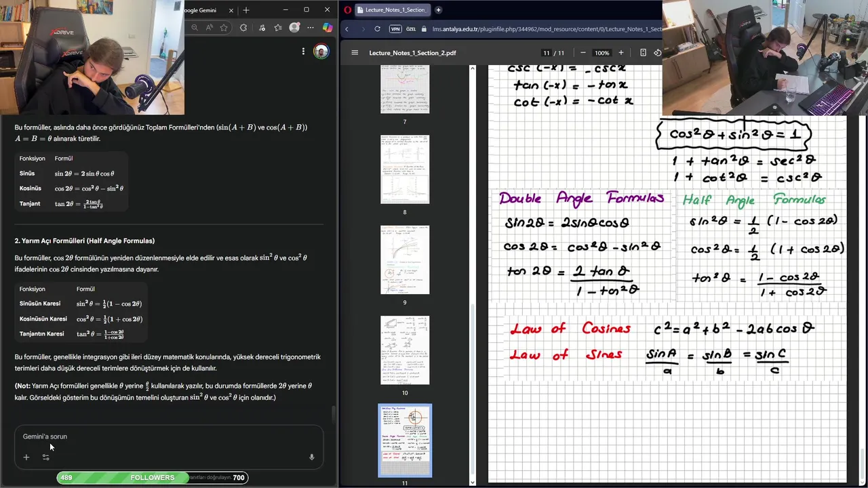Reload the page in Opera
The image size is (868, 488).
[x=377, y=29]
